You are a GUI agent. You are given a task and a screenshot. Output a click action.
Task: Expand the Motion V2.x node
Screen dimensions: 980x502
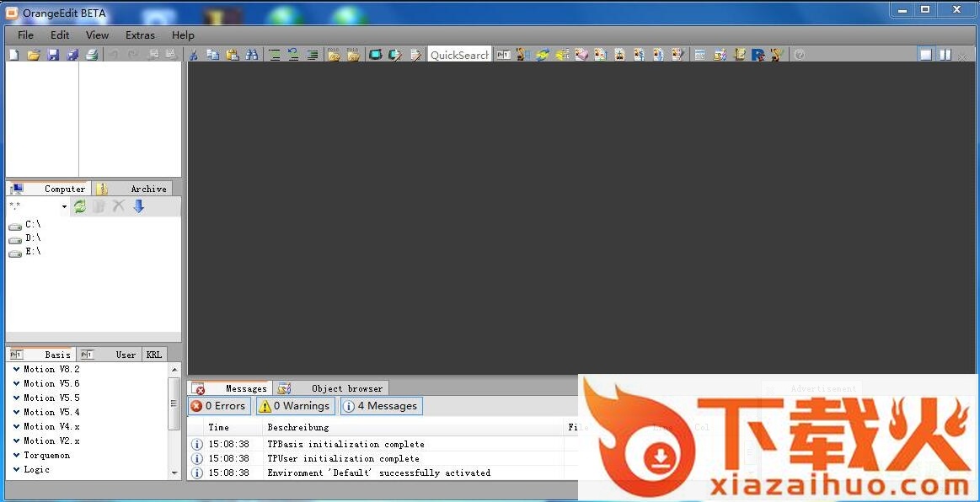point(16,441)
